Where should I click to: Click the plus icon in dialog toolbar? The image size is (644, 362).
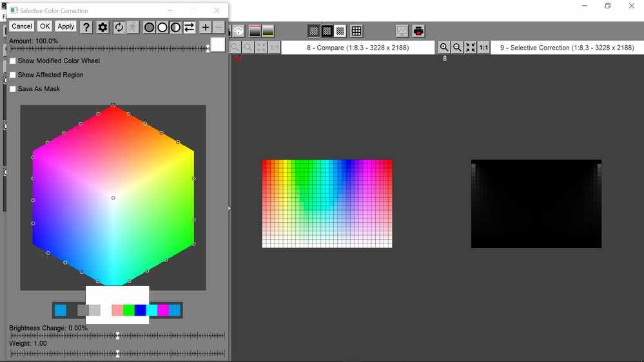point(205,27)
